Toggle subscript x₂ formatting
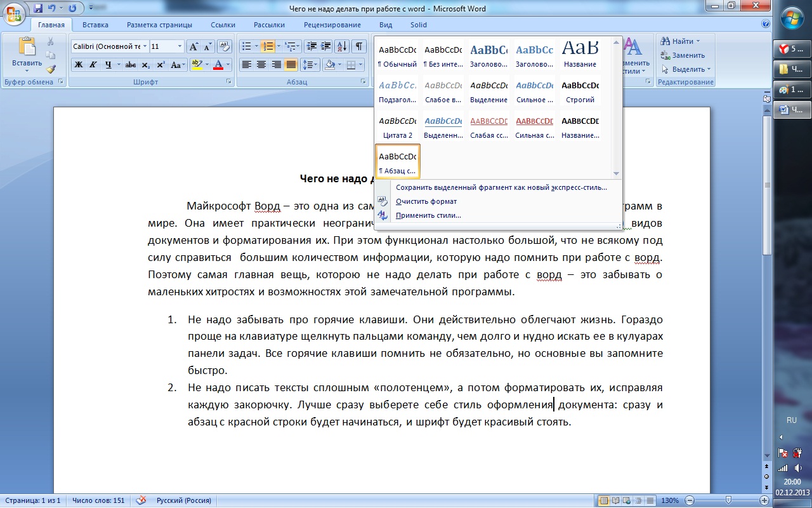 click(x=146, y=65)
